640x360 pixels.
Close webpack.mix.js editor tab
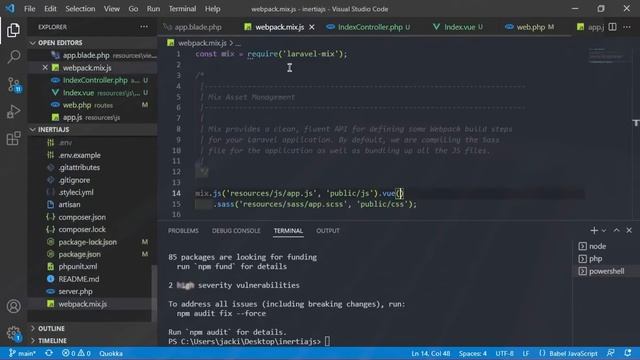[312, 27]
